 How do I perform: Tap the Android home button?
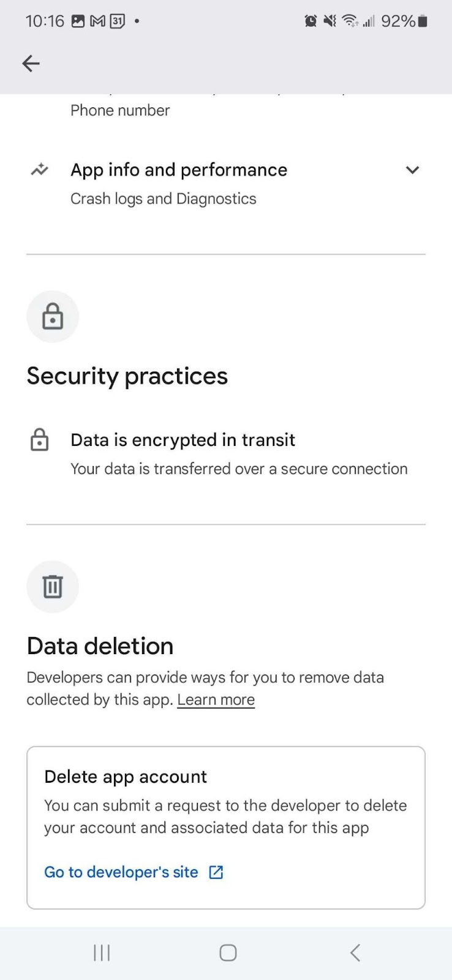click(x=228, y=952)
